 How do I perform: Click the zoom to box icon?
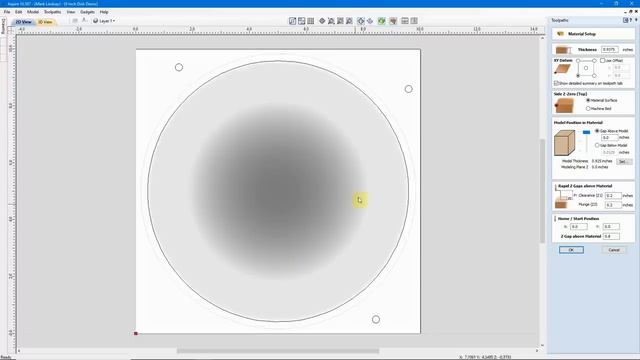340,21
